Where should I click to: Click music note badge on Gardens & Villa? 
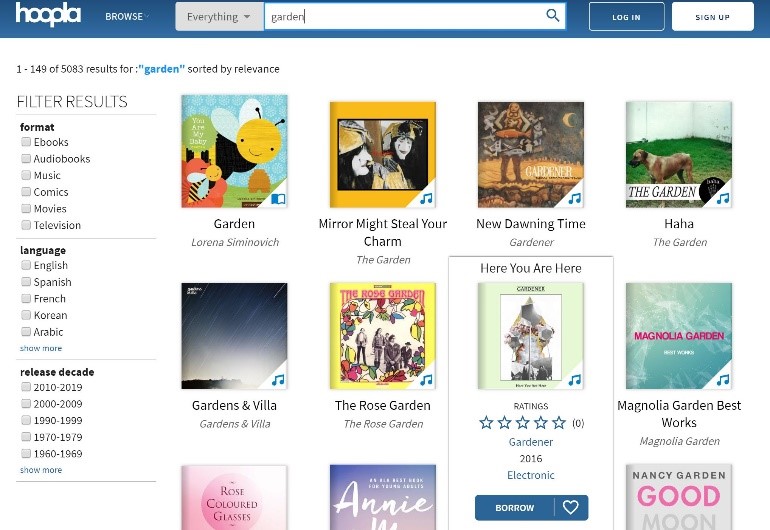click(278, 380)
